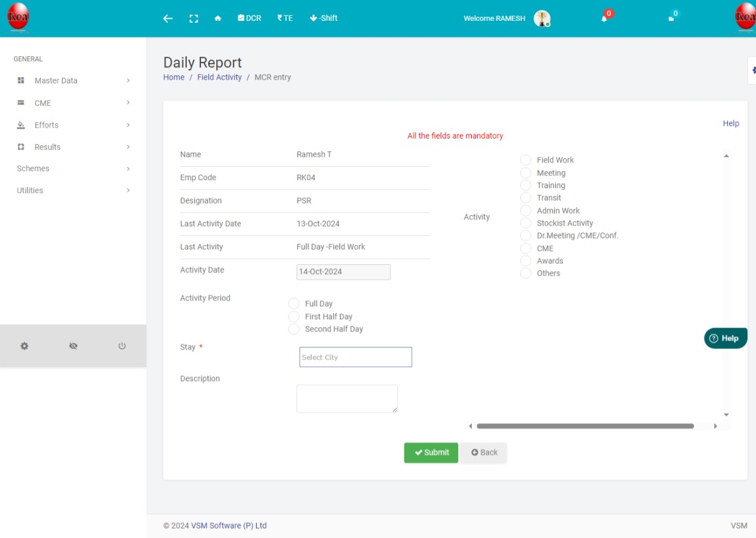Open the TE (travel expense) section
The width and height of the screenshot is (756, 538).
click(284, 18)
